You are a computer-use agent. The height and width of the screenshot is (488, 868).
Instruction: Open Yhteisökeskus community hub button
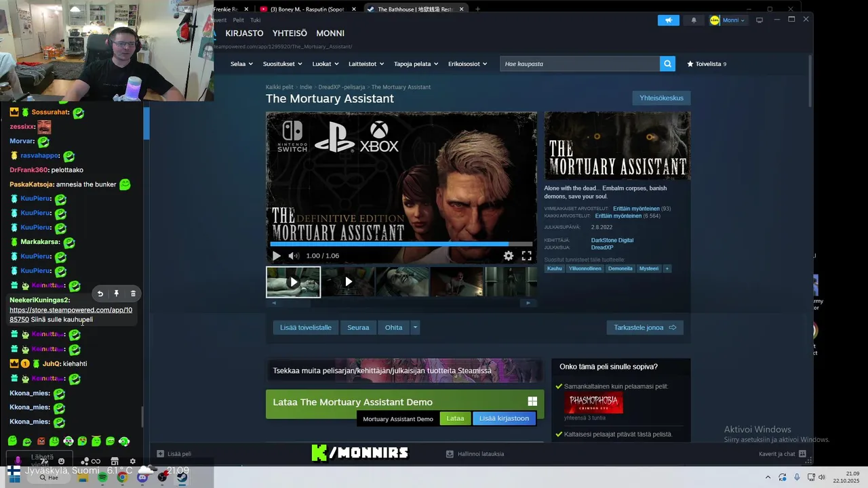tap(661, 98)
